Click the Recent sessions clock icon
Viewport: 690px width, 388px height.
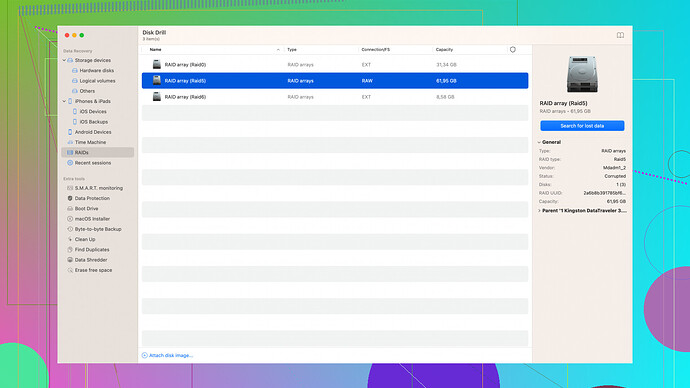tap(70, 163)
